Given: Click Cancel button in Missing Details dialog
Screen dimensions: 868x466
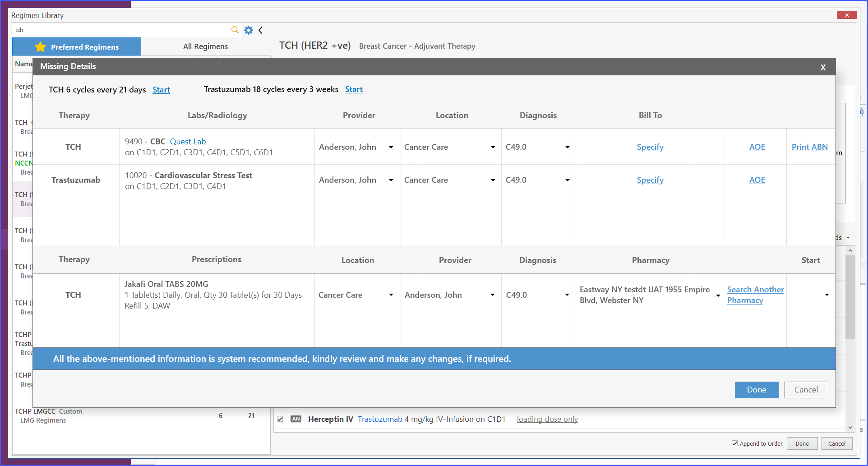Looking at the screenshot, I should pyautogui.click(x=806, y=390).
